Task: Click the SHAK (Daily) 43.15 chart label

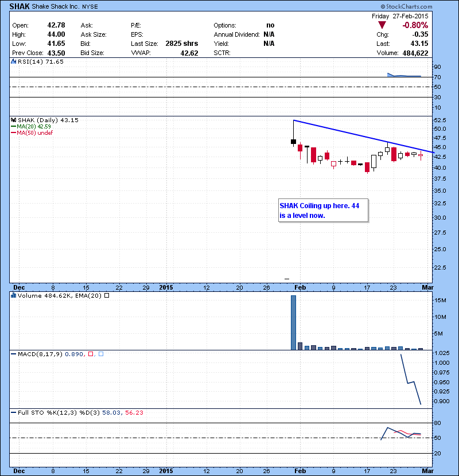Action: [x=48, y=120]
